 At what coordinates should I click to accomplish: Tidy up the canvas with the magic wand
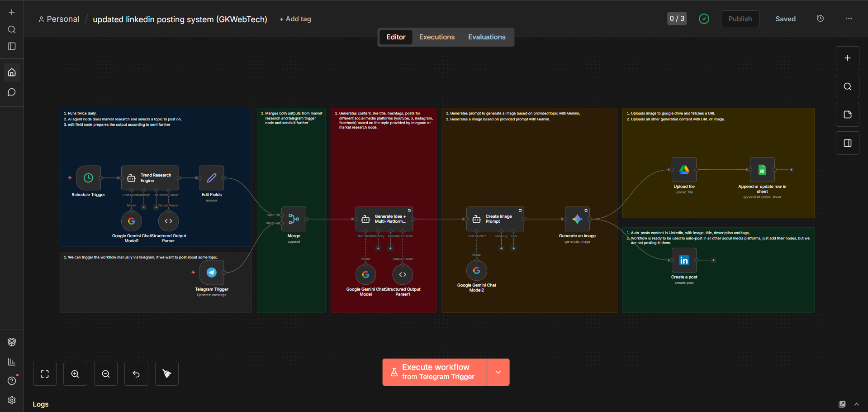[166, 374]
